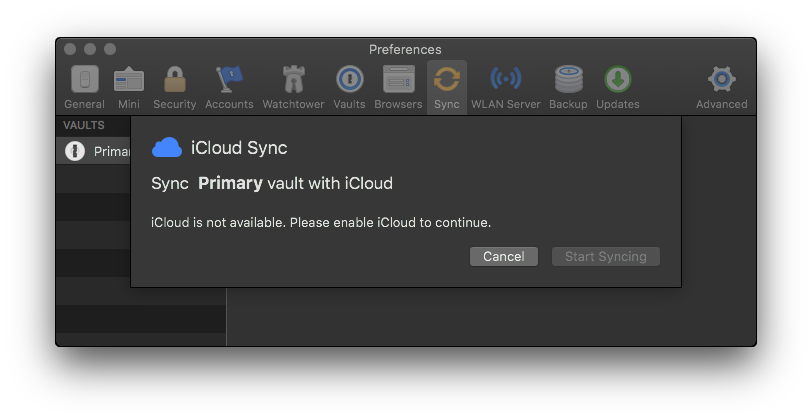Open the Mini preferences pane
The height and width of the screenshot is (420, 812).
click(x=128, y=88)
